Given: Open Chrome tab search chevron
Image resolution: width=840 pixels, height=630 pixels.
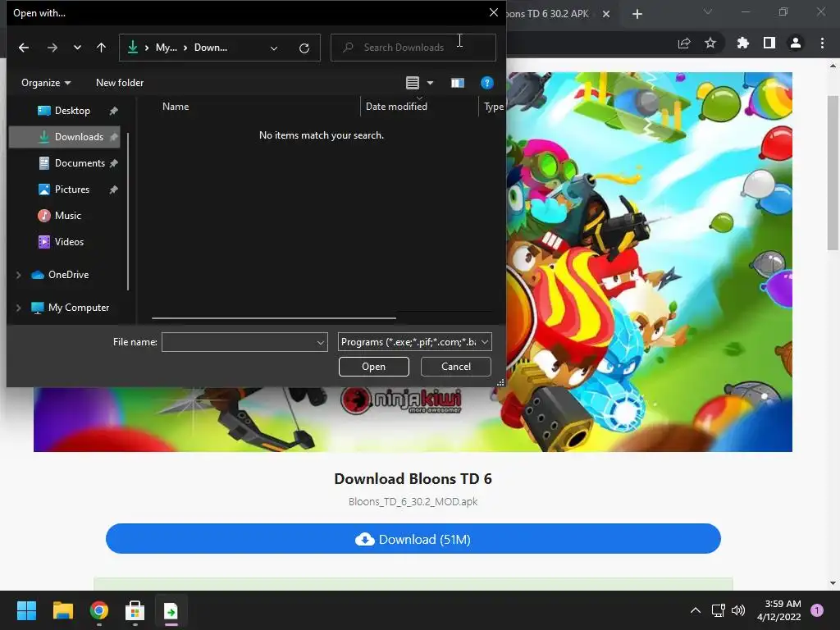Looking at the screenshot, I should pos(708,11).
